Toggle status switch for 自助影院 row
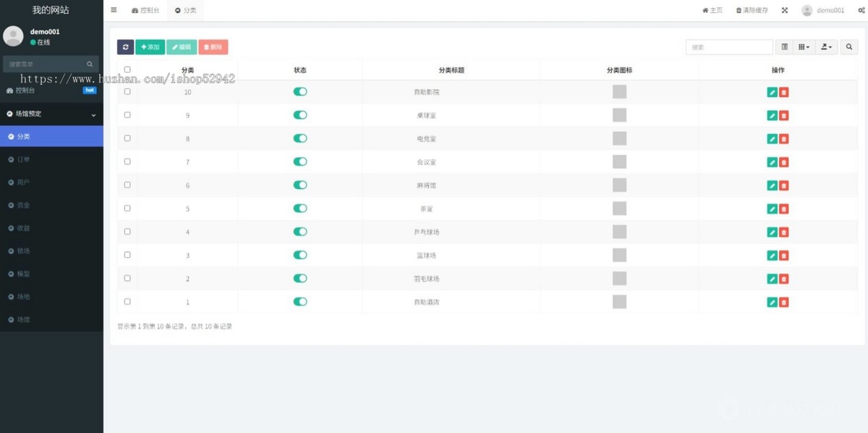Viewport: 868px width, 433px height. (300, 92)
